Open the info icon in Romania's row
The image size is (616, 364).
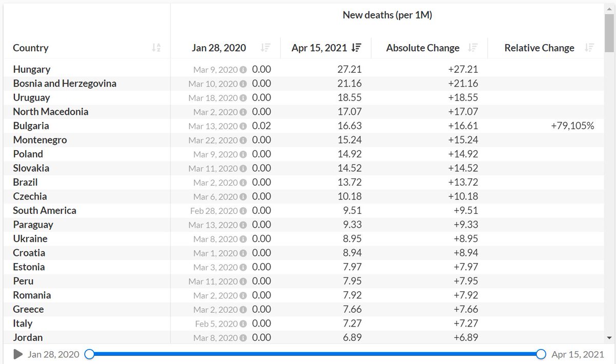click(243, 296)
